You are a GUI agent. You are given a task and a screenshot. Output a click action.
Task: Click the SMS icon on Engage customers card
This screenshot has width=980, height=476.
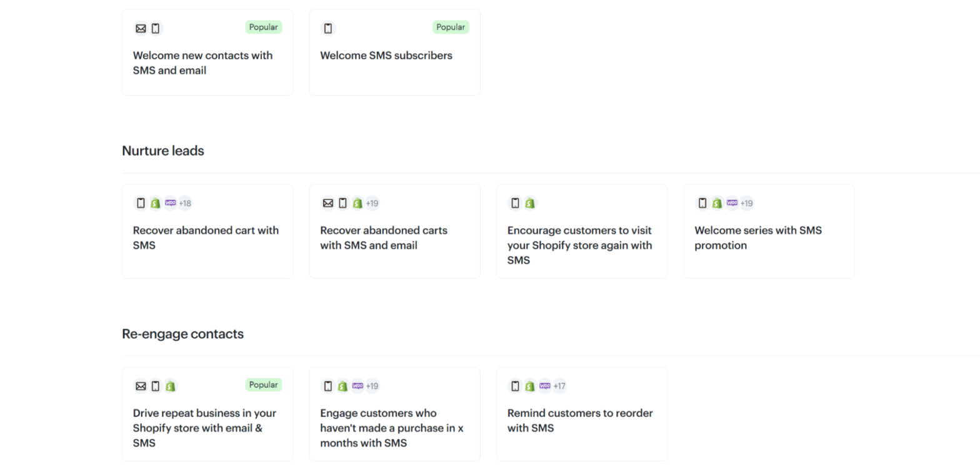(327, 385)
